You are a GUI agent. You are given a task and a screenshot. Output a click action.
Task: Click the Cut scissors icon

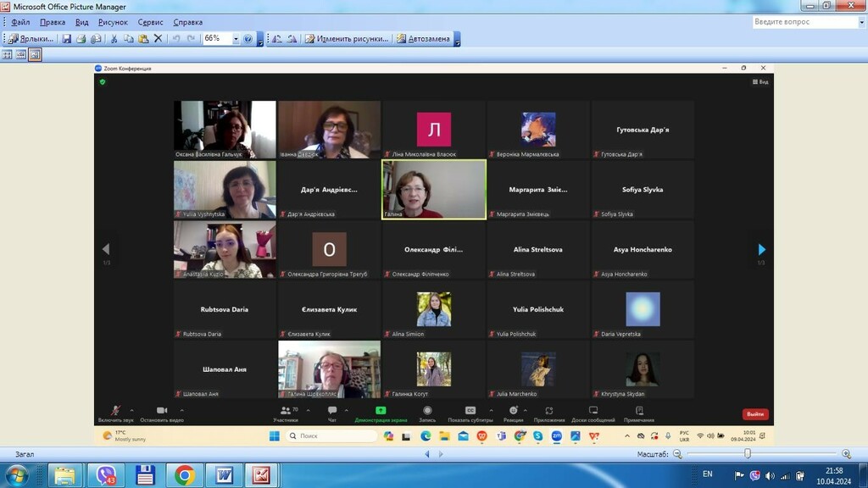coord(114,39)
